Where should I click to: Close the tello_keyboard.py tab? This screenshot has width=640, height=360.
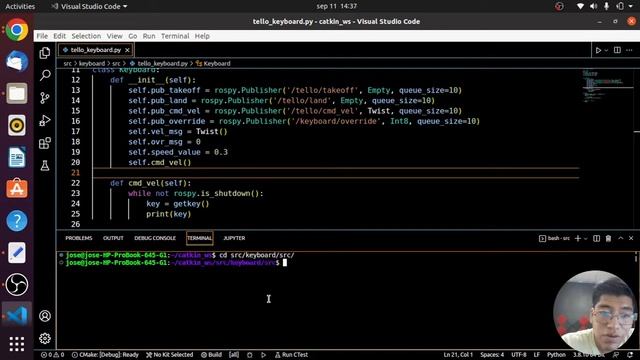[x=127, y=50]
